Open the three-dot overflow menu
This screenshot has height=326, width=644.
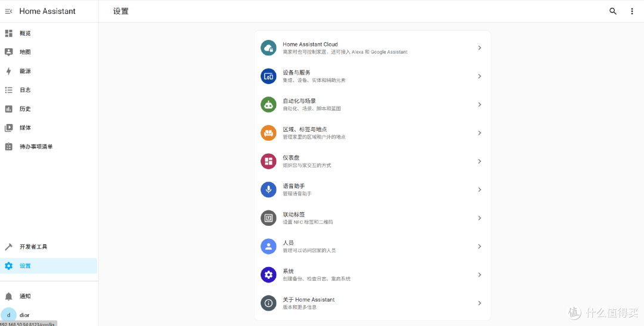[x=632, y=11]
